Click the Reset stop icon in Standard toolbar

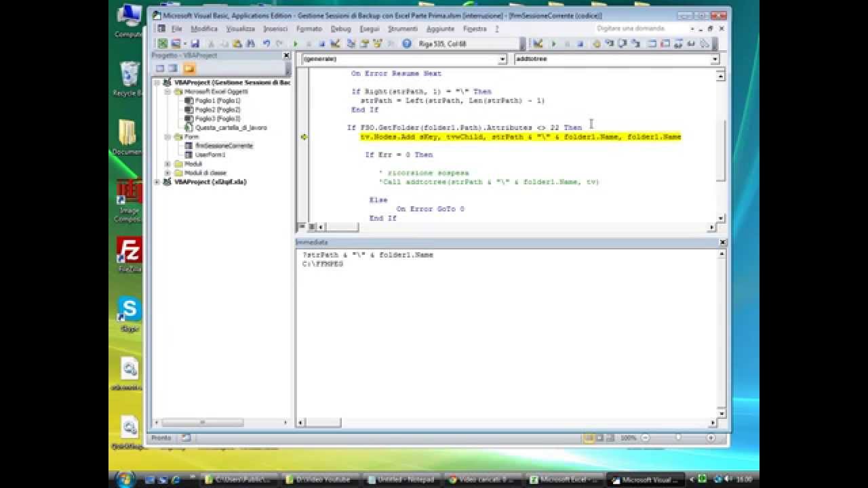321,43
